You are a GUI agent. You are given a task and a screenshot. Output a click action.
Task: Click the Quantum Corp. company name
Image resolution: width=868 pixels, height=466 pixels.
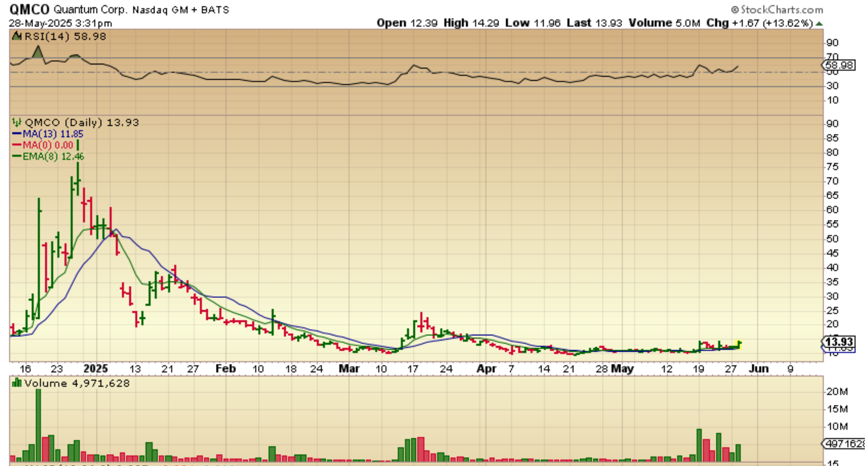[90, 10]
